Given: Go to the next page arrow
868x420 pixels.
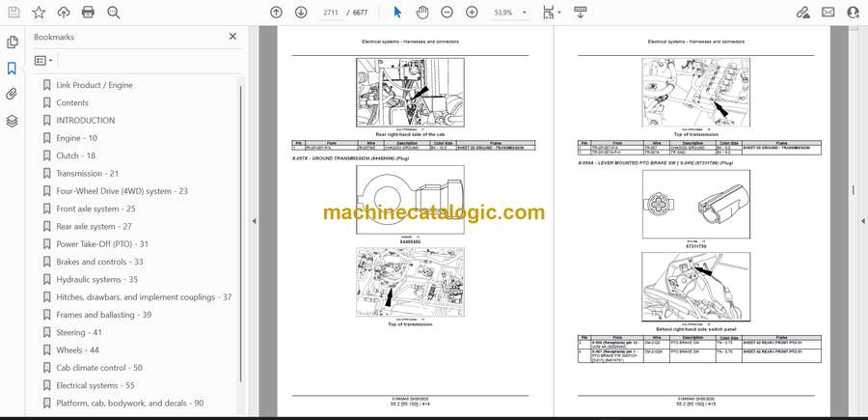Looking at the screenshot, I should 301,13.
